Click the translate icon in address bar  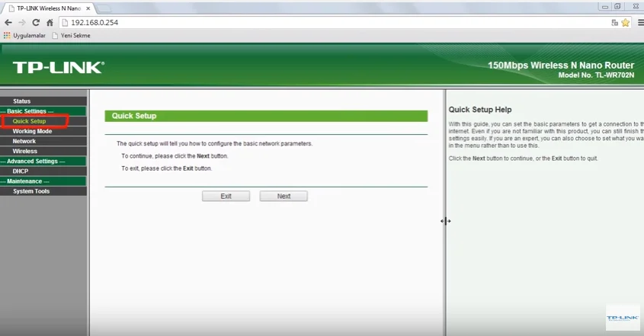point(614,23)
